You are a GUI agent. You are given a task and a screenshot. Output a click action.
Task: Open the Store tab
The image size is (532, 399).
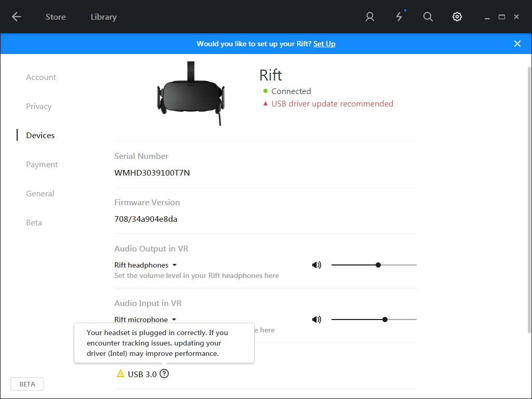(56, 17)
